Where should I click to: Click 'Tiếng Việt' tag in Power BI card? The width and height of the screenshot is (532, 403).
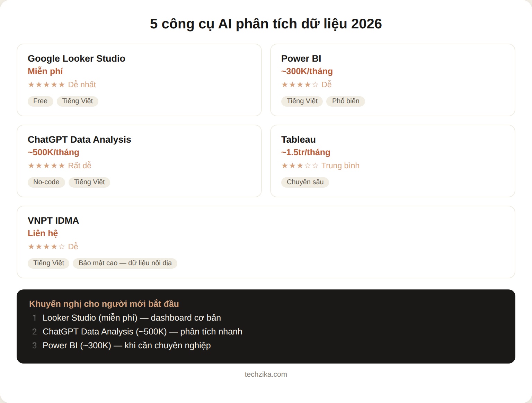[302, 101]
